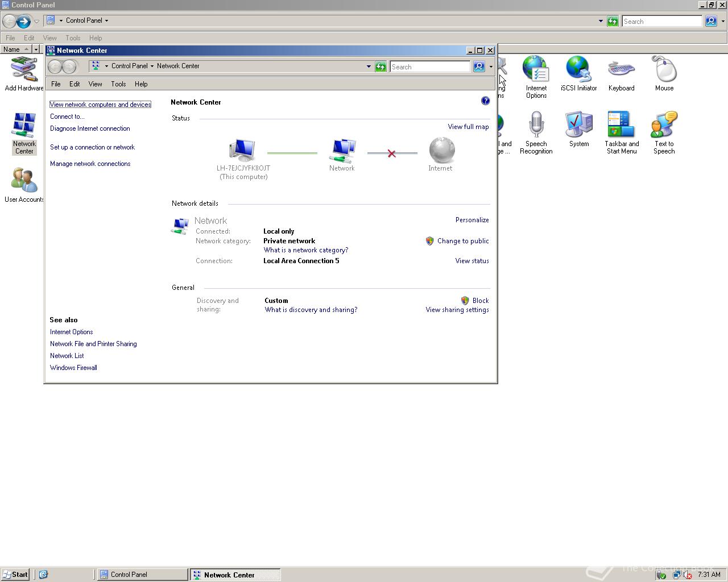
Task: Open the Add Hardware icon in Control Panel
Action: point(24,74)
